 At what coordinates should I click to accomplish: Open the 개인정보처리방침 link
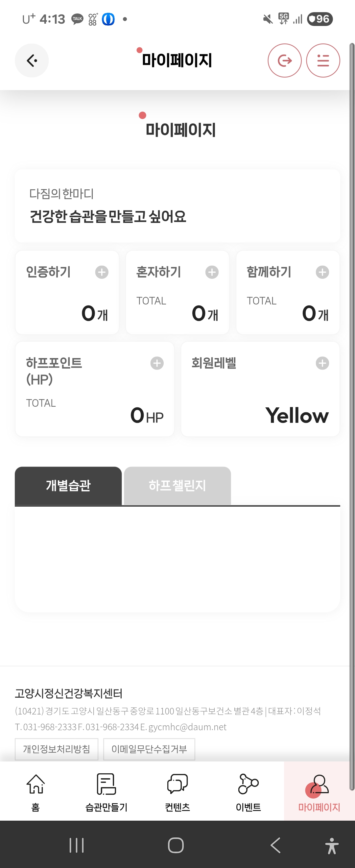tap(57, 749)
